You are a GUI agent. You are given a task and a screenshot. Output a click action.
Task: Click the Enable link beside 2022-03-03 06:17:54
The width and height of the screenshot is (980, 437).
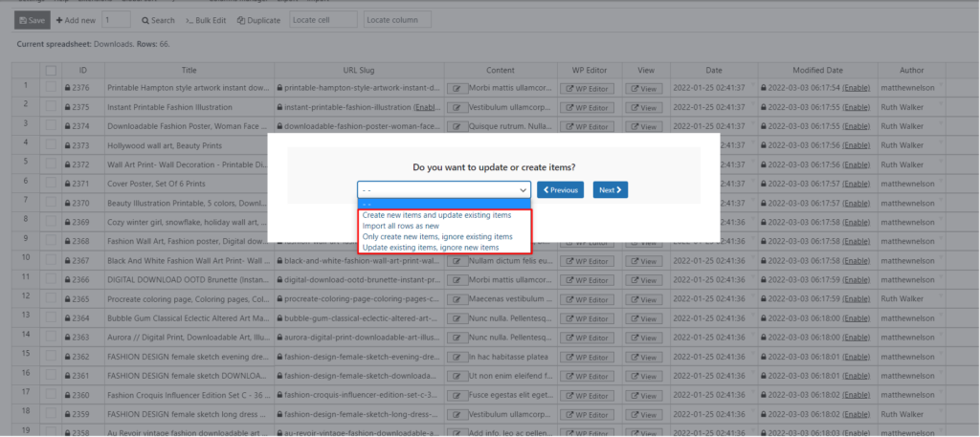point(857,88)
